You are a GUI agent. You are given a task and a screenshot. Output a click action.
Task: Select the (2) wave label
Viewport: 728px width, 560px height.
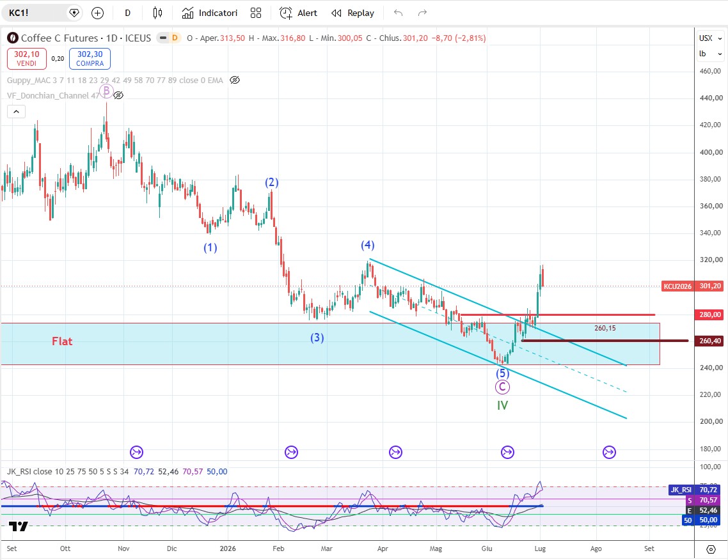click(x=272, y=182)
